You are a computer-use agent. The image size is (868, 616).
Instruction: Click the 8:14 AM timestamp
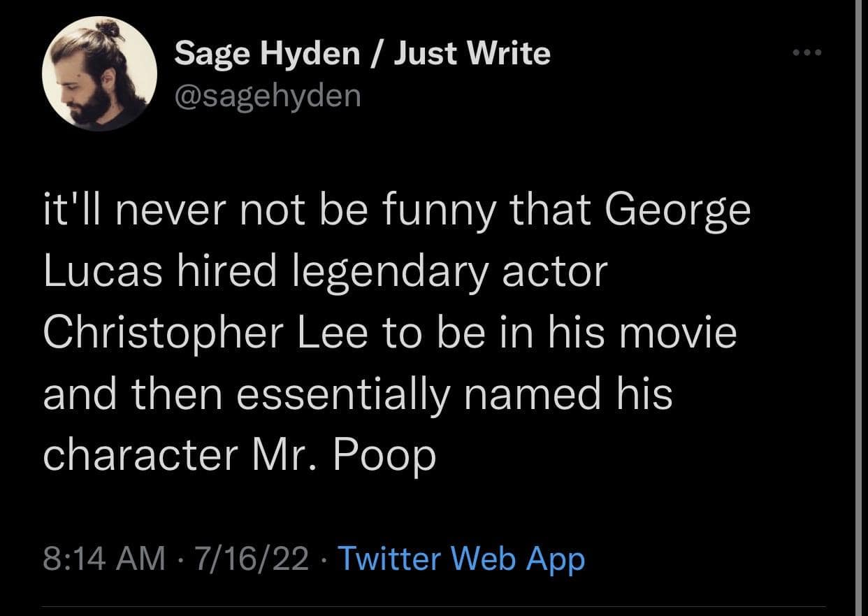[x=104, y=559]
